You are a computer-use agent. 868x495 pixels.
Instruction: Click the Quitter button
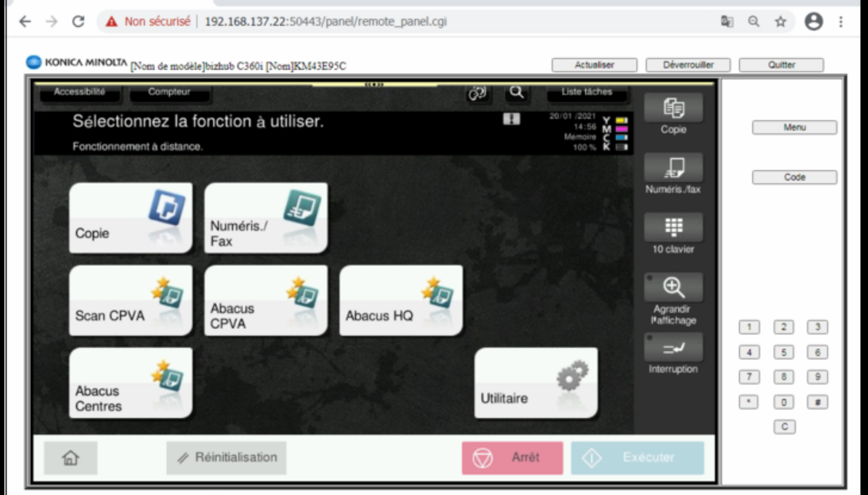pos(781,65)
